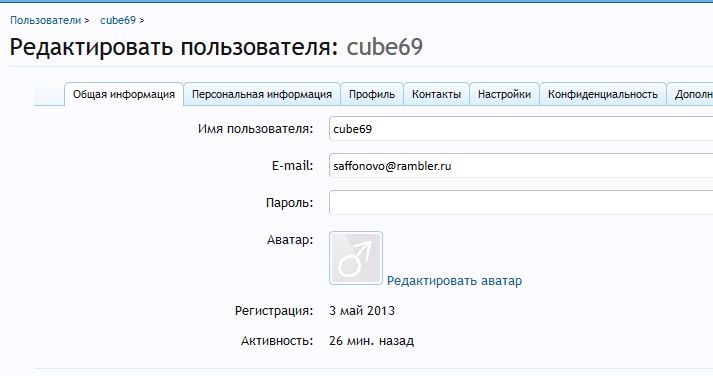
Task: Focus the Имя пользователя field containing cube69
Action: (521, 129)
